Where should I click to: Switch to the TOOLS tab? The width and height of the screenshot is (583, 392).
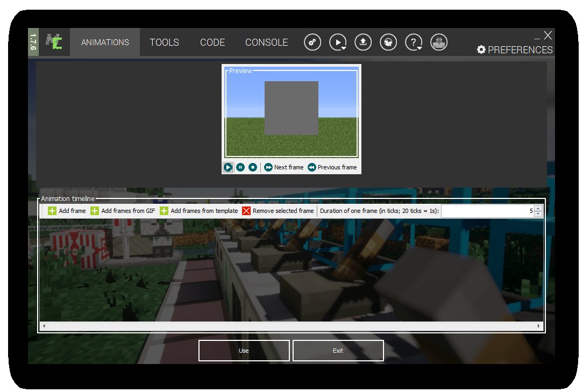point(164,42)
